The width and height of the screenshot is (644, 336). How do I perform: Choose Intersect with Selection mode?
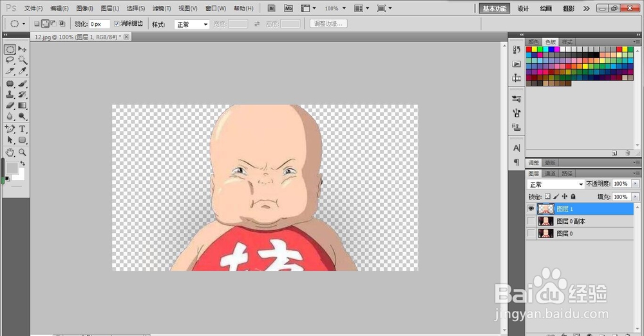pyautogui.click(x=62, y=24)
